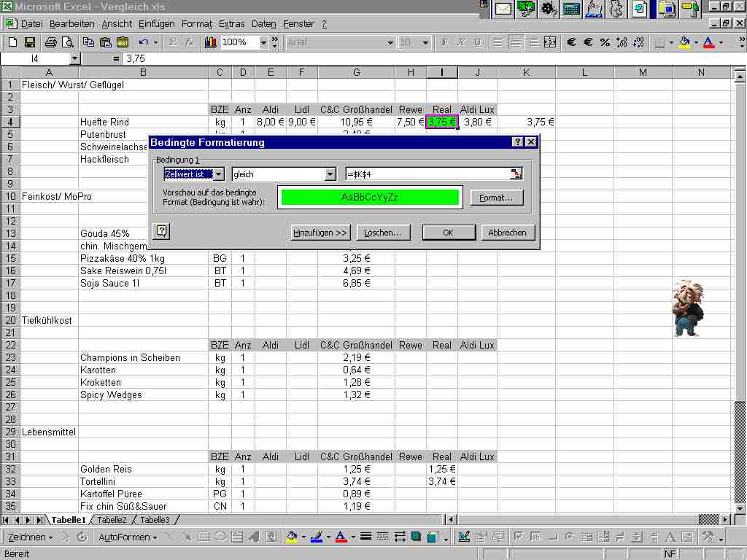Toggle Bold formatting in the toolbar
Image resolution: width=747 pixels, height=560 pixels.
coord(445,42)
